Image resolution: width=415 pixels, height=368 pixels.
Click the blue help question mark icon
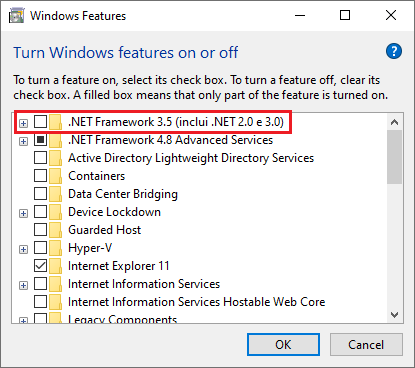(x=394, y=51)
